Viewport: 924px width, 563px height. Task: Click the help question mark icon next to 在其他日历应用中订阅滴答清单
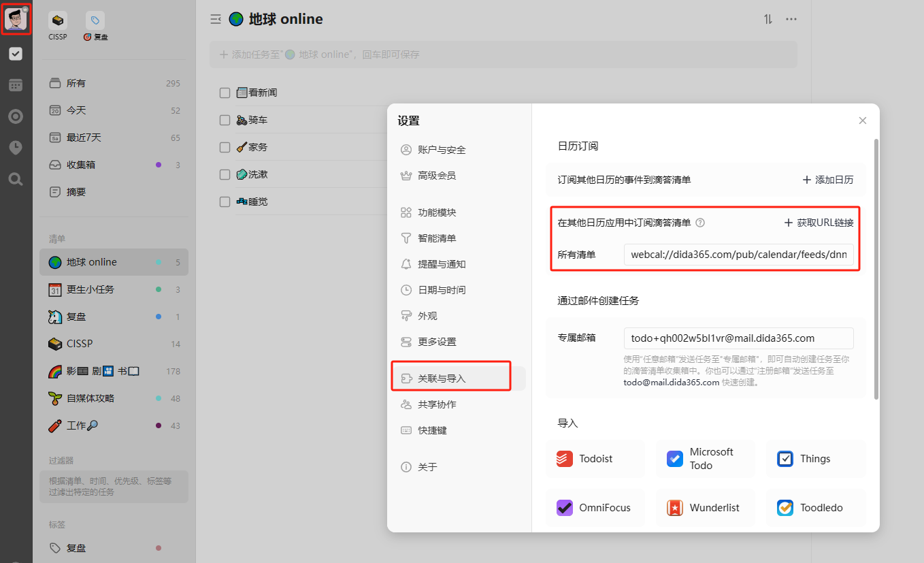point(700,223)
